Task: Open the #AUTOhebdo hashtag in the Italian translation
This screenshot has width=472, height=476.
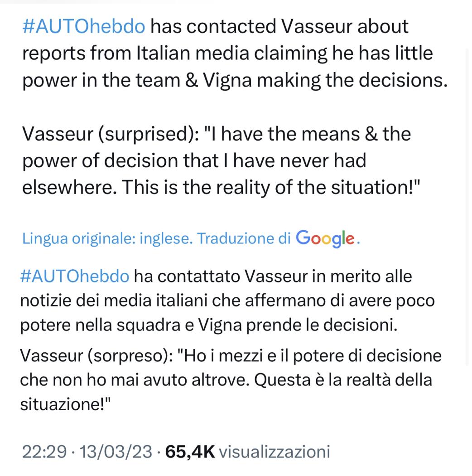Action: coord(75,277)
